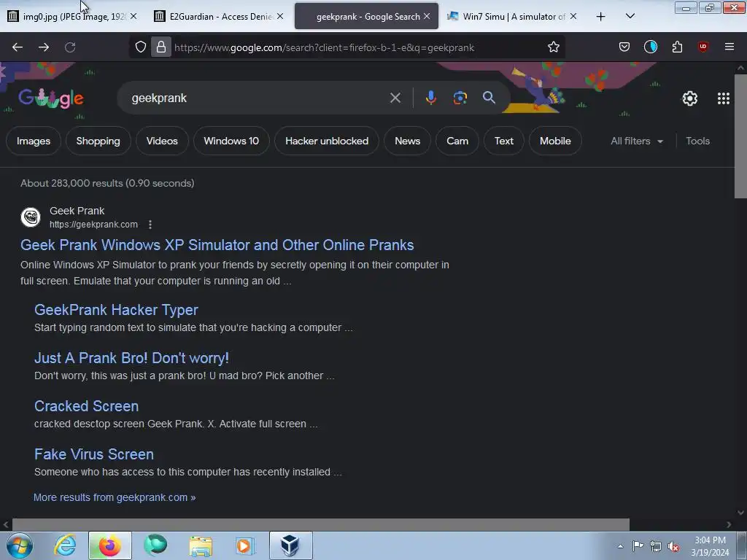Open the taskbar clock and date

(710, 546)
